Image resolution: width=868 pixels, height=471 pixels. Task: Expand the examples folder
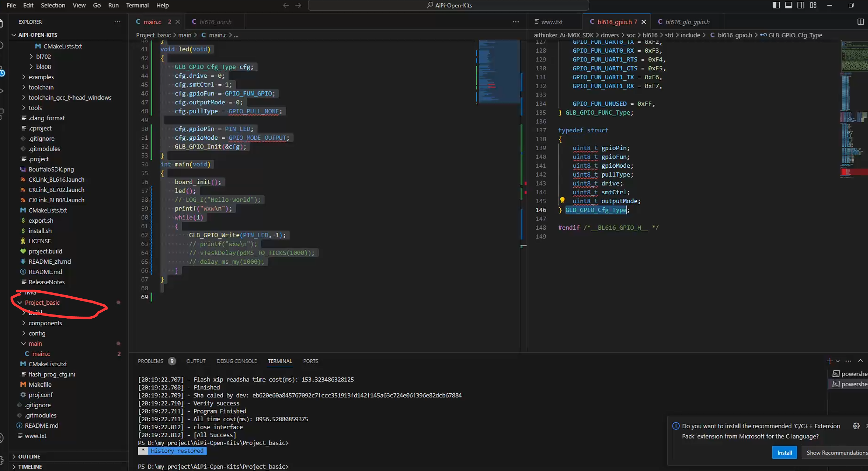click(41, 77)
